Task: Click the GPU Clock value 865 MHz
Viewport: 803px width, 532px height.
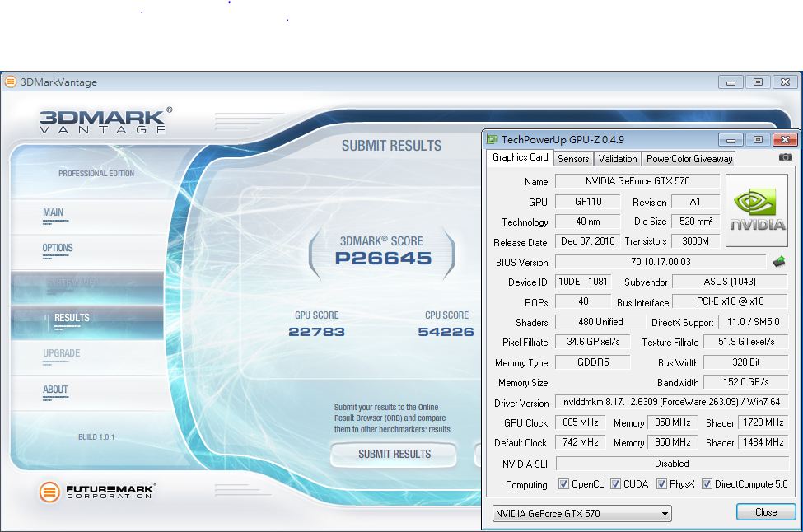Action: pyautogui.click(x=581, y=422)
